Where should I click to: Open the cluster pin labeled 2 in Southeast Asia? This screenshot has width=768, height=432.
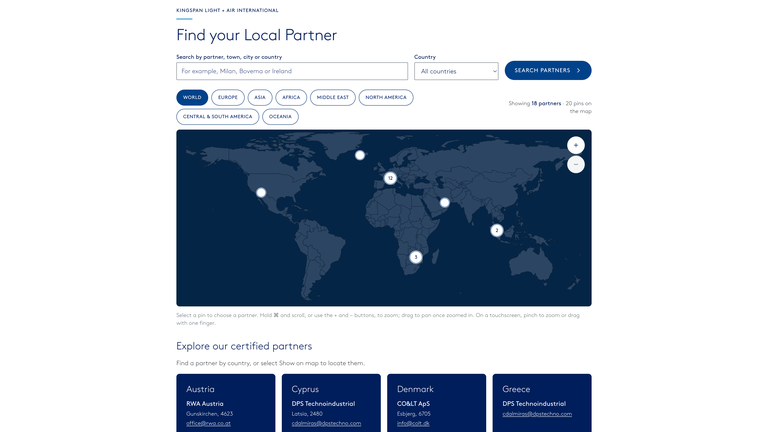[497, 230]
